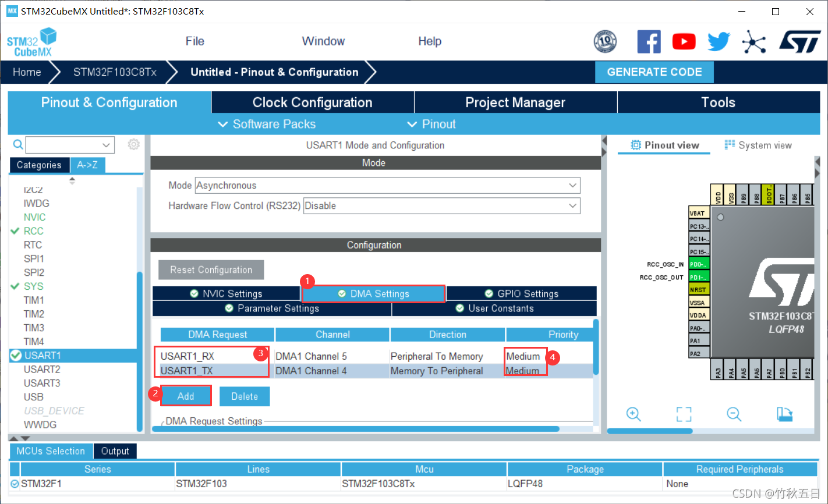Viewport: 828px width, 504px height.
Task: Click RCC green check mark
Action: tap(15, 231)
